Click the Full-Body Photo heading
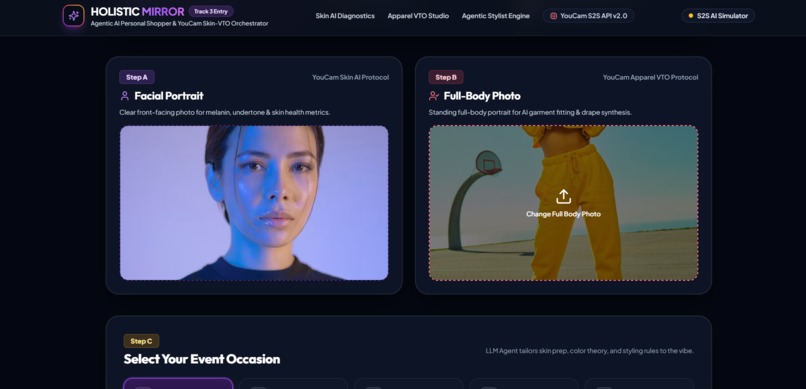Screen dimensions: 806x389 coord(482,96)
